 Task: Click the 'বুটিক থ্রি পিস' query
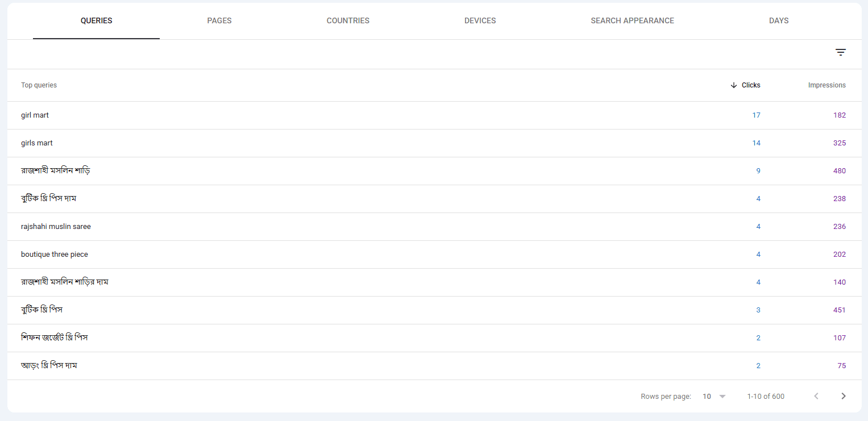(41, 310)
